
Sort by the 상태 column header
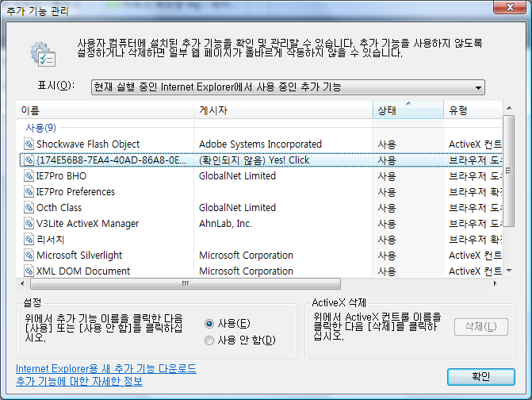tap(408, 110)
